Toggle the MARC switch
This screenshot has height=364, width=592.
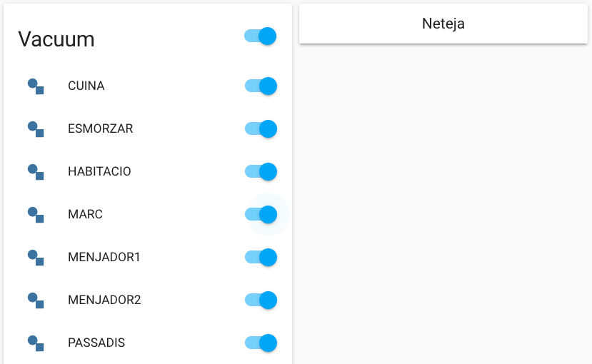(x=261, y=214)
